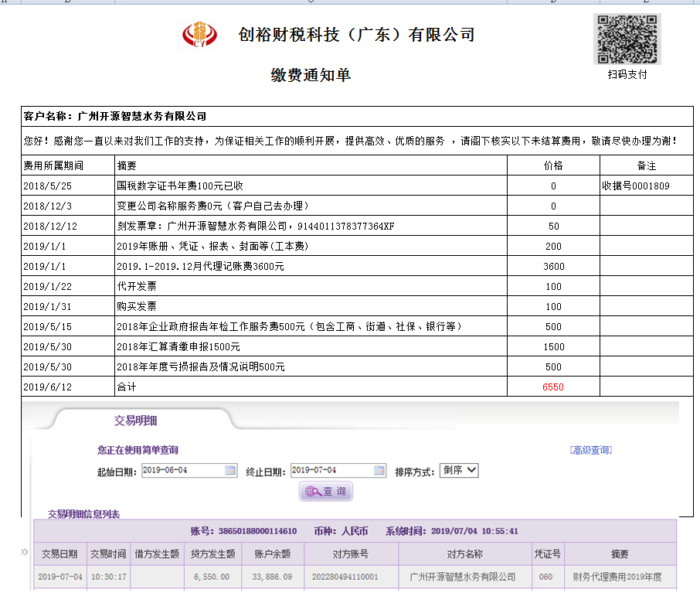Select the 刻发票章 summary cell

311,226
